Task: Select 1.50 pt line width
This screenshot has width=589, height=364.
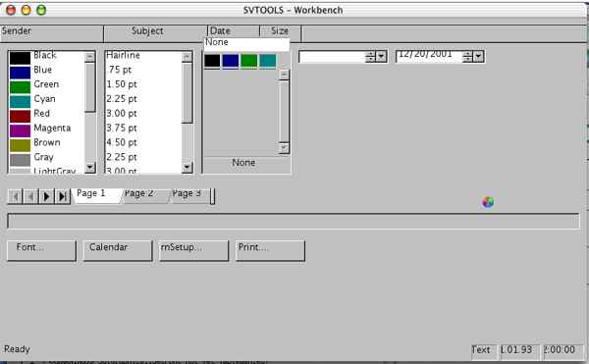Action: tap(143, 84)
